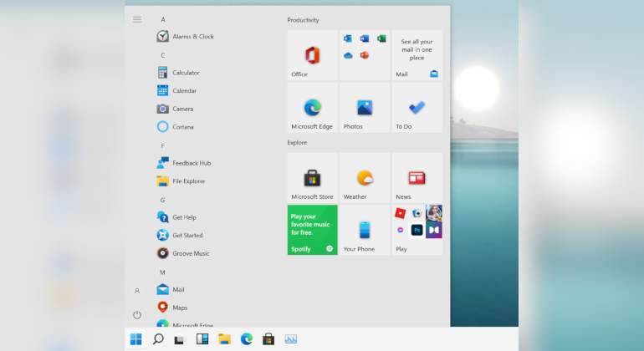Click the letter G group header
The width and height of the screenshot is (644, 351).
click(163, 200)
